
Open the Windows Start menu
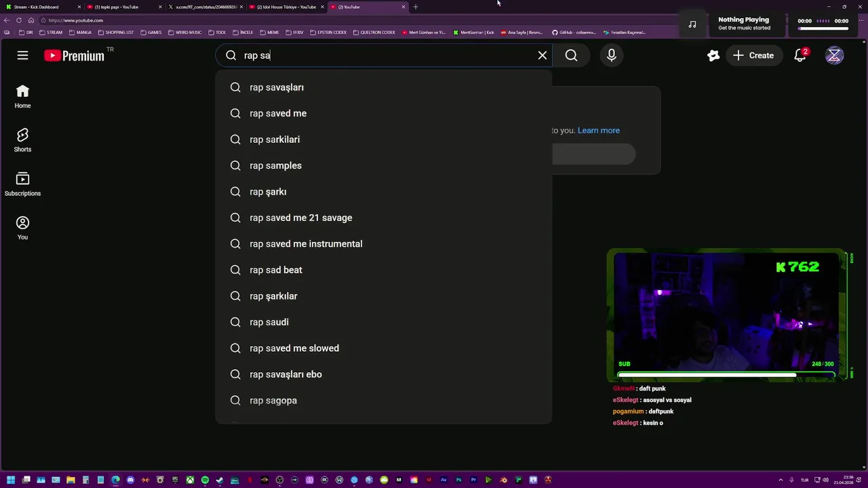click(x=11, y=480)
